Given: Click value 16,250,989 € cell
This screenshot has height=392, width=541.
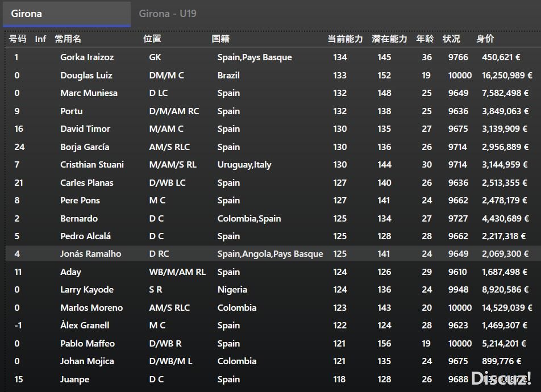Looking at the screenshot, I should pos(507,75).
